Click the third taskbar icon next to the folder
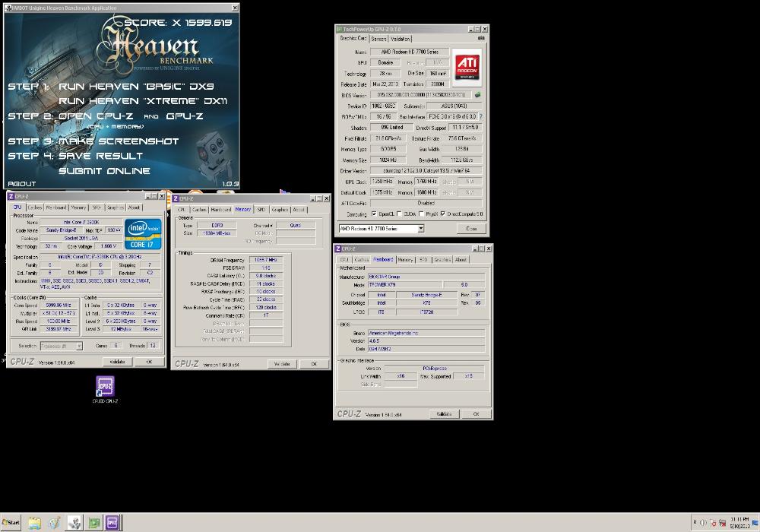Image resolution: width=760 pixels, height=532 pixels. (74, 523)
